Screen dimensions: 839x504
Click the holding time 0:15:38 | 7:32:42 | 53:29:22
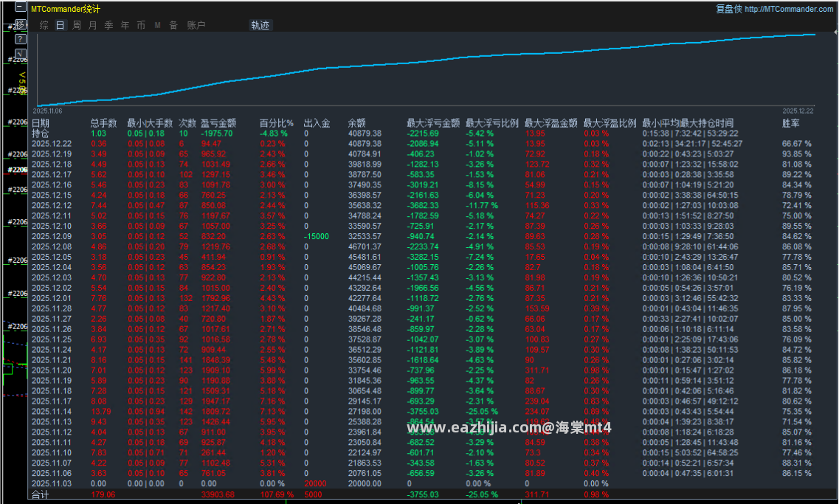(690, 134)
